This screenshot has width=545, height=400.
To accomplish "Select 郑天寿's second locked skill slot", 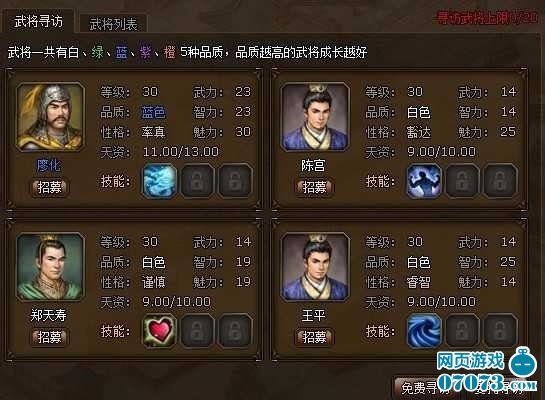I will pos(197,331).
